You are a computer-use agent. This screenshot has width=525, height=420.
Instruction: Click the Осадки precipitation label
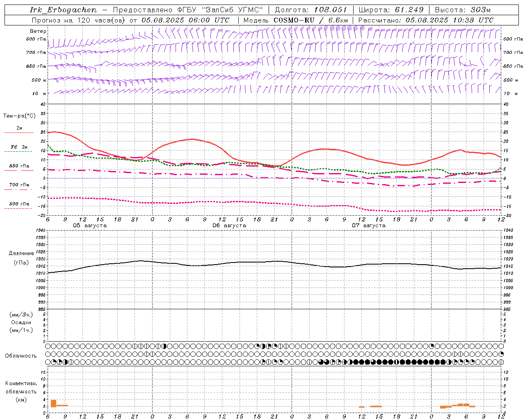[21, 323]
